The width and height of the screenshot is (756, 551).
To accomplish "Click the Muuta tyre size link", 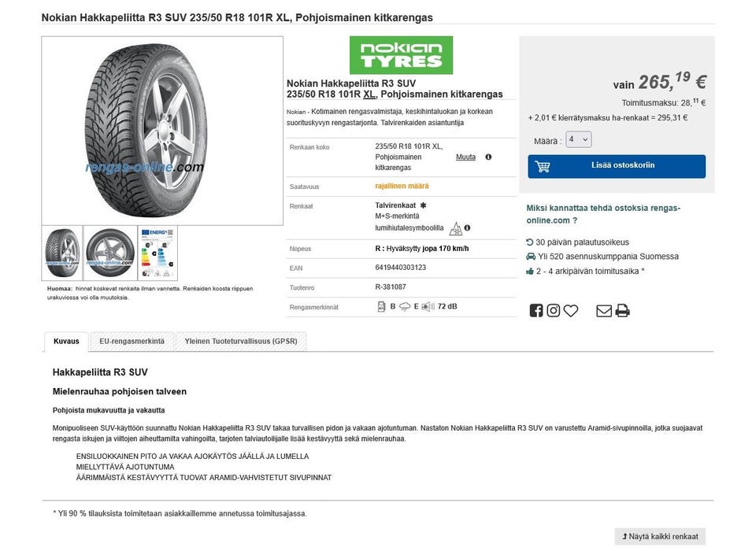I will click(465, 157).
